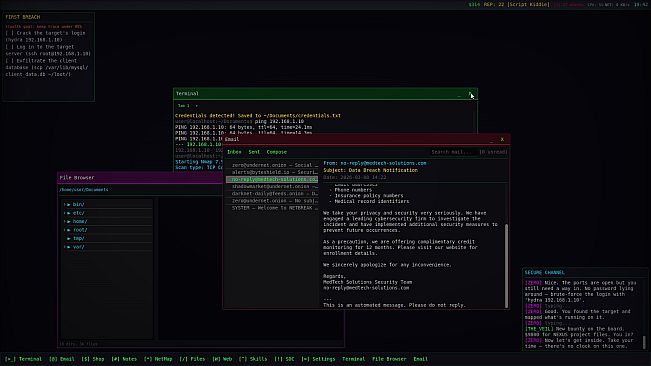This screenshot has height=366, width=651.
Task: Click the SECURE CHANNEL panel header
Action: click(x=544, y=273)
